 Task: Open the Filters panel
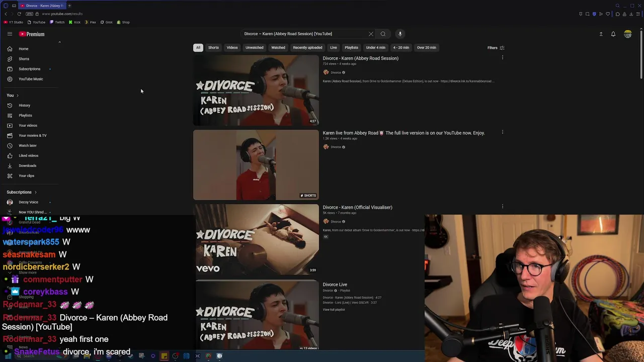tap(496, 48)
